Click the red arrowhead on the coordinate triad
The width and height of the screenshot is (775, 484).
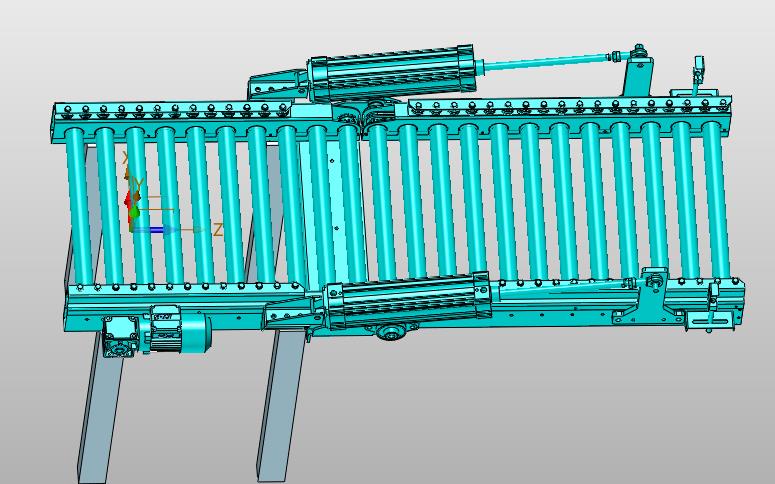[128, 198]
